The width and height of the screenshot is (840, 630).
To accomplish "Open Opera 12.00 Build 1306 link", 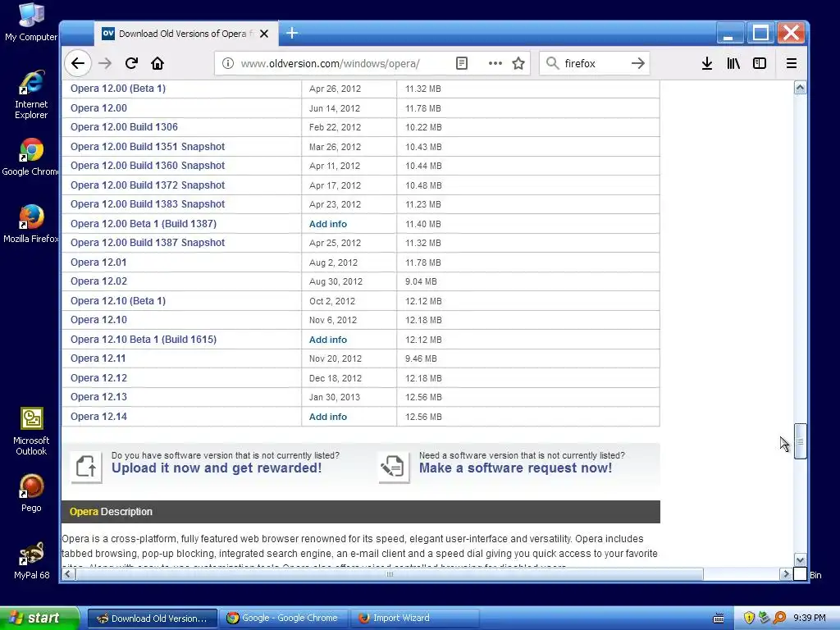I will point(124,127).
